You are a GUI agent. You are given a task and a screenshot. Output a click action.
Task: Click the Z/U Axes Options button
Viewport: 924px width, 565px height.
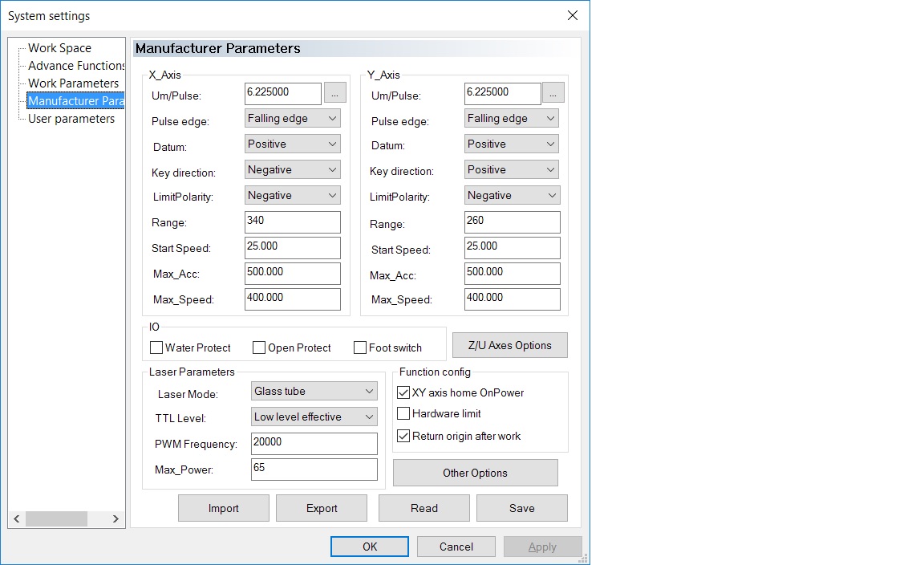click(x=509, y=345)
